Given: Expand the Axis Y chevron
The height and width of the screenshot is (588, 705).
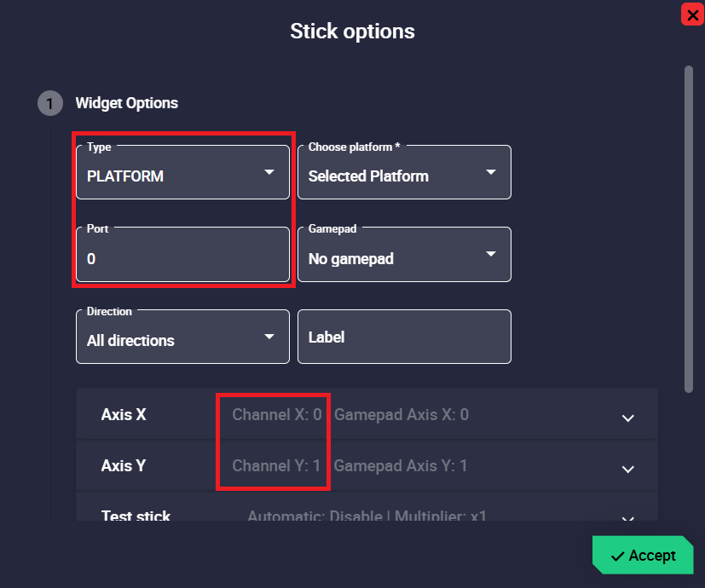Looking at the screenshot, I should tap(628, 469).
